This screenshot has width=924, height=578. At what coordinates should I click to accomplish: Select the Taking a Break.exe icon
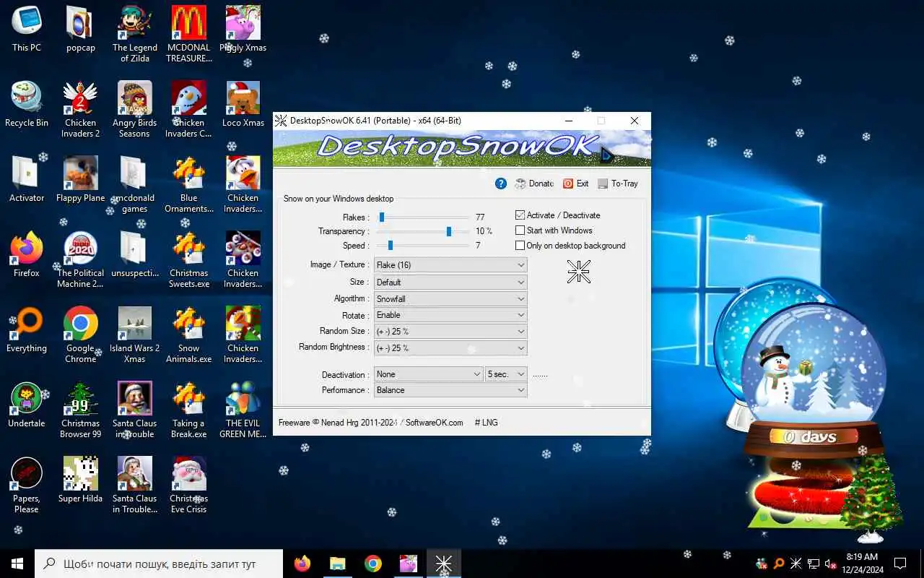tap(189, 410)
